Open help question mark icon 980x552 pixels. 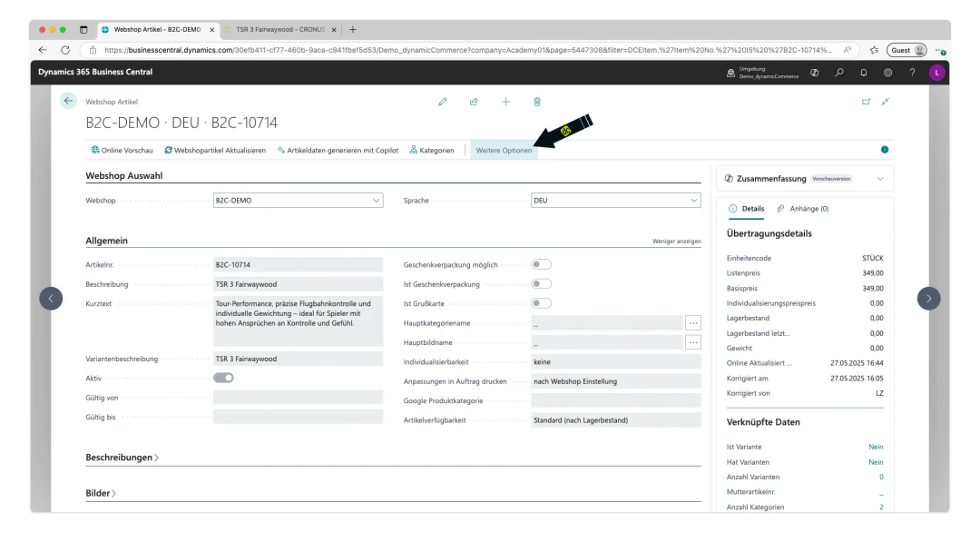click(913, 73)
